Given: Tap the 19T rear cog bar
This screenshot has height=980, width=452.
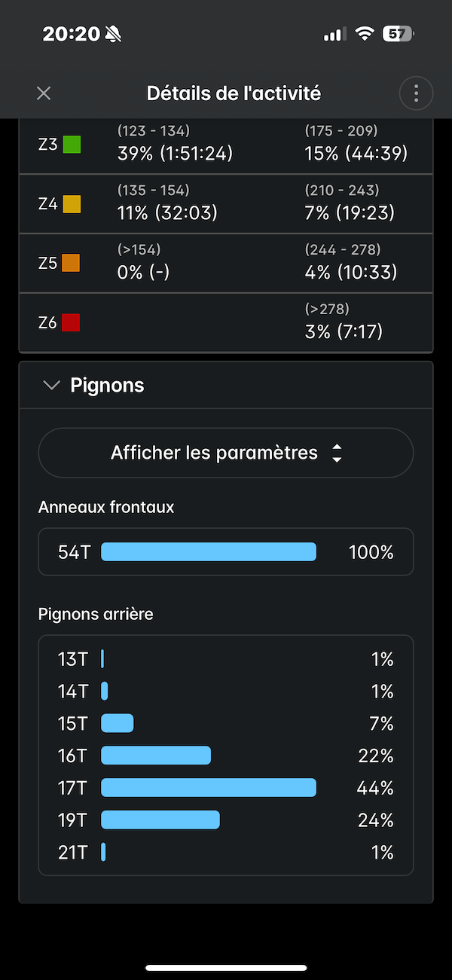Looking at the screenshot, I should (160, 820).
